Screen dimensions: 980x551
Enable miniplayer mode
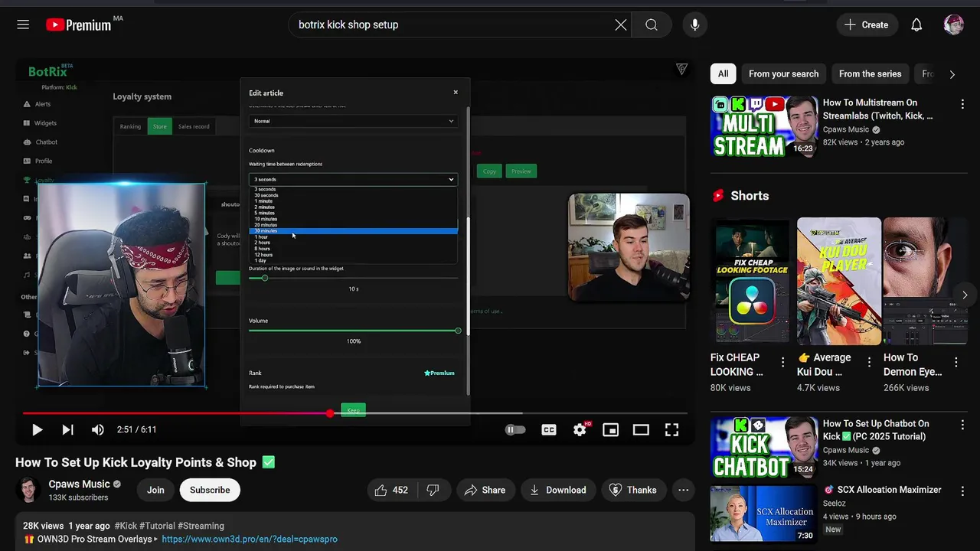[x=610, y=430]
